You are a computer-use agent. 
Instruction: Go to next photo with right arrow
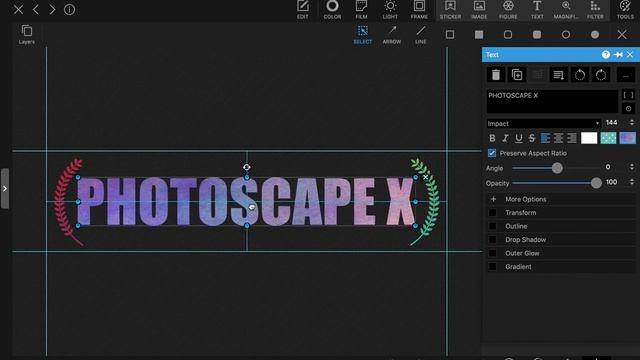[52, 9]
